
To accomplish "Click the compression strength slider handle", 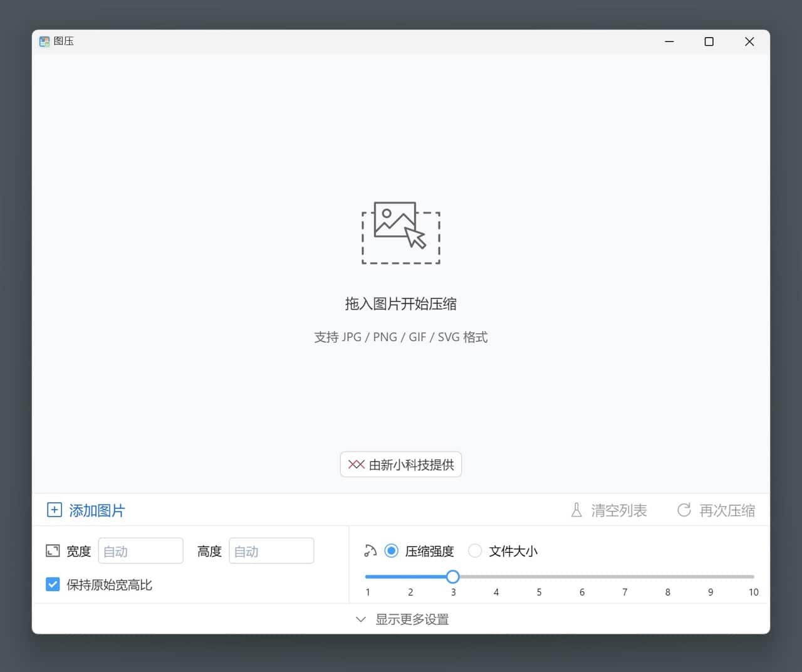I will (453, 577).
